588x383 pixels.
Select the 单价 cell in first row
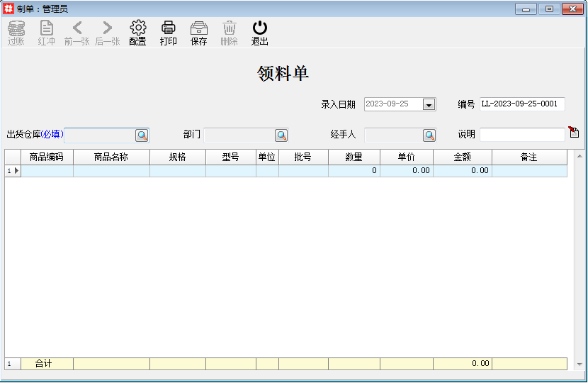406,171
